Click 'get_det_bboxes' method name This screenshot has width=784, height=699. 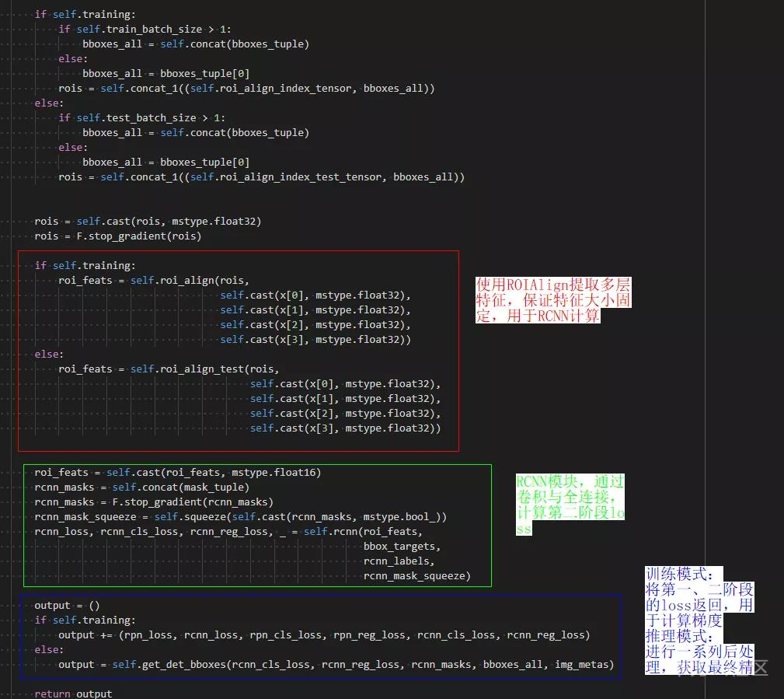point(184,665)
